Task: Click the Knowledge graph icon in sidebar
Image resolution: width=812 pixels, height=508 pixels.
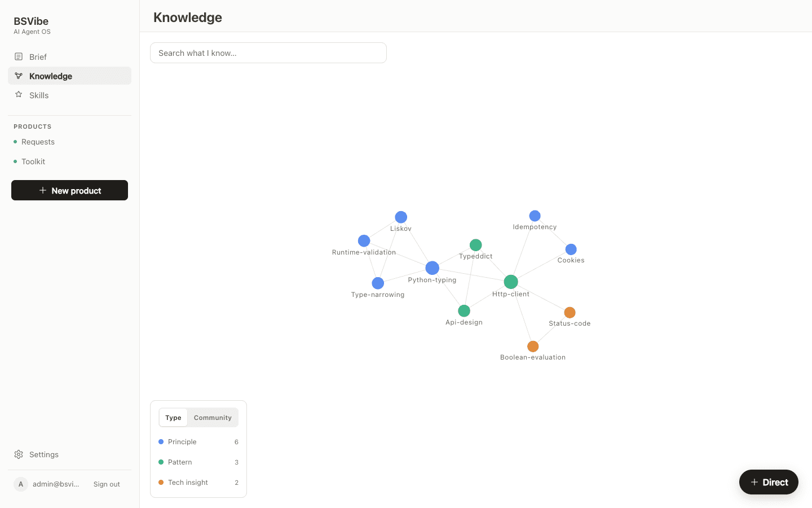Action: coord(19,76)
